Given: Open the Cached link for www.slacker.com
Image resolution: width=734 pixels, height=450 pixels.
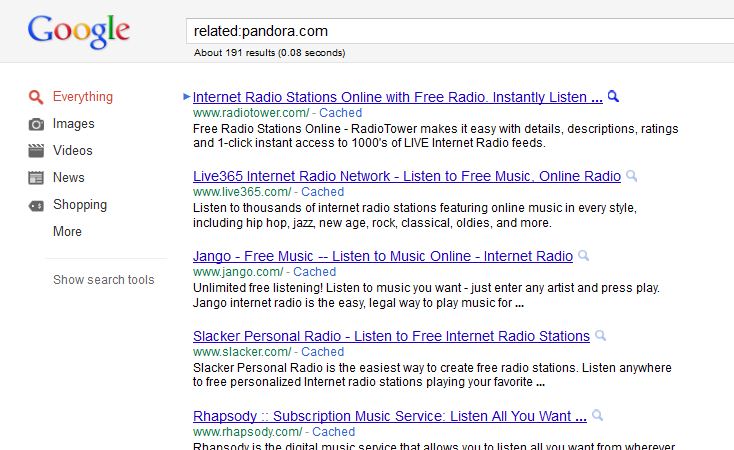Looking at the screenshot, I should (323, 352).
